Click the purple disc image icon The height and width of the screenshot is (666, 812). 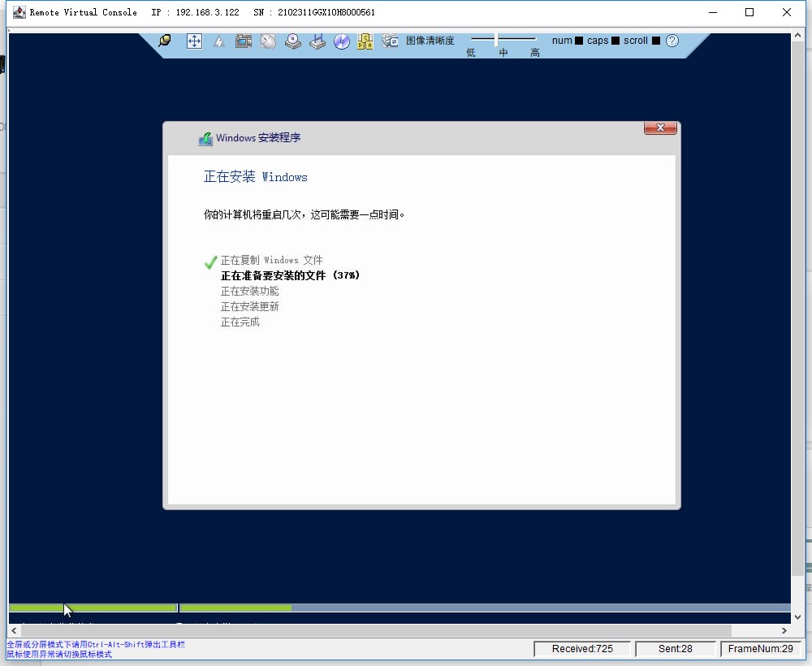coord(342,41)
